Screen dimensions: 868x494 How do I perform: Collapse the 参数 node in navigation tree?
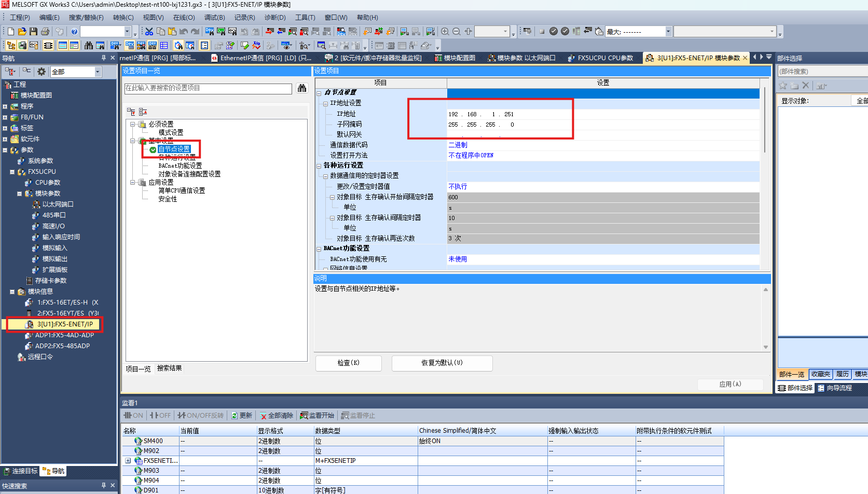point(5,150)
